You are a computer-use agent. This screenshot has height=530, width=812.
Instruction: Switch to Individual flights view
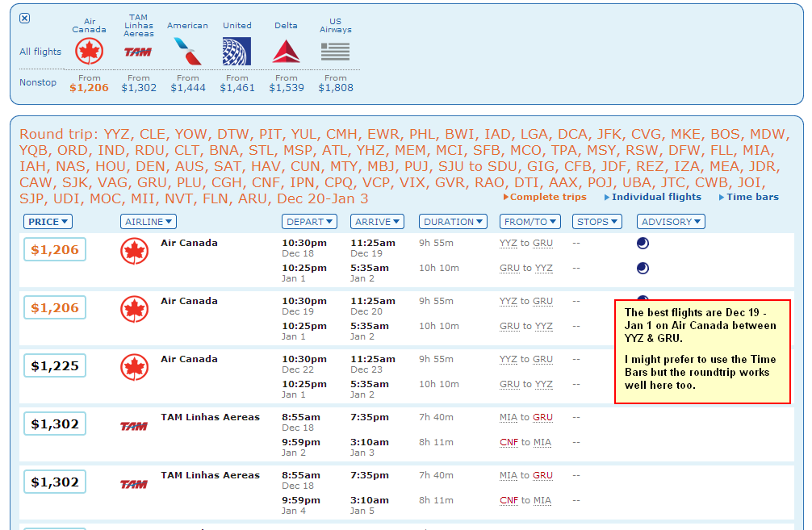(x=652, y=197)
